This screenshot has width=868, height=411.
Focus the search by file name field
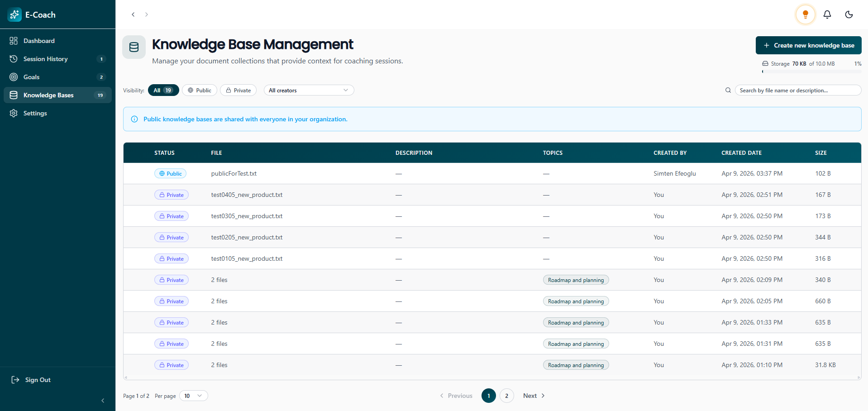(x=798, y=90)
